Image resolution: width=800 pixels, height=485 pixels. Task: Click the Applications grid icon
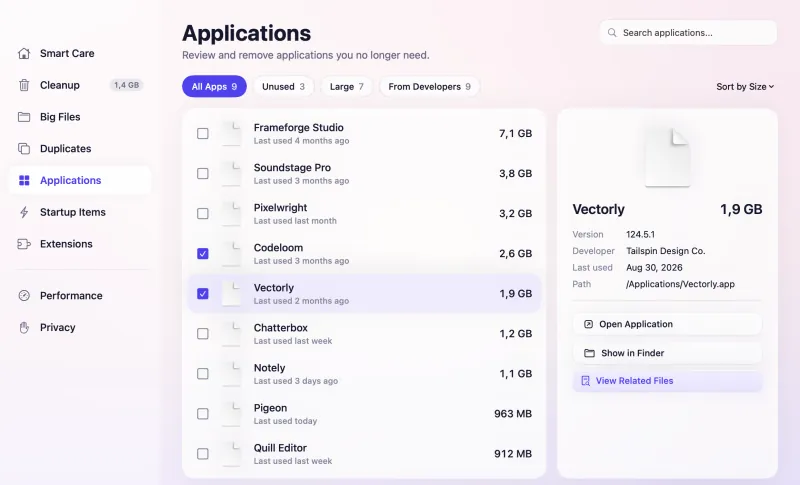24,181
